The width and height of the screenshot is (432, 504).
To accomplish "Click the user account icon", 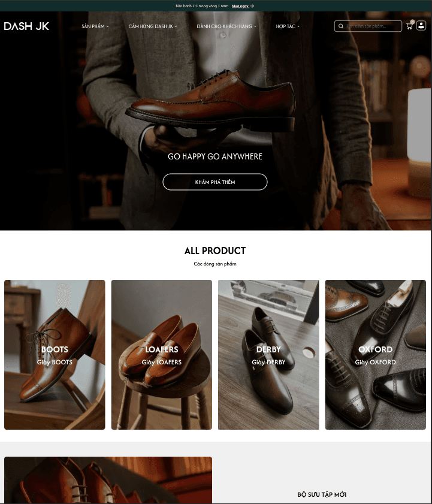I will coord(421,26).
